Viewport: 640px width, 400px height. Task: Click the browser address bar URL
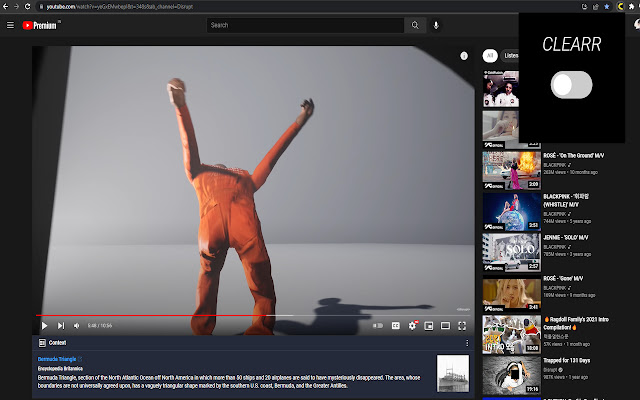[119, 7]
